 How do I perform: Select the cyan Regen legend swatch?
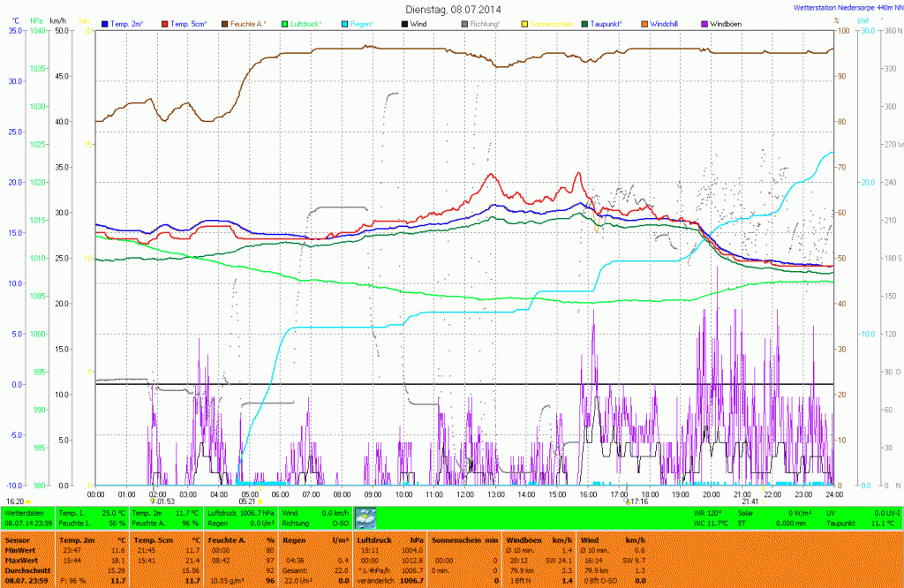pyautogui.click(x=343, y=23)
